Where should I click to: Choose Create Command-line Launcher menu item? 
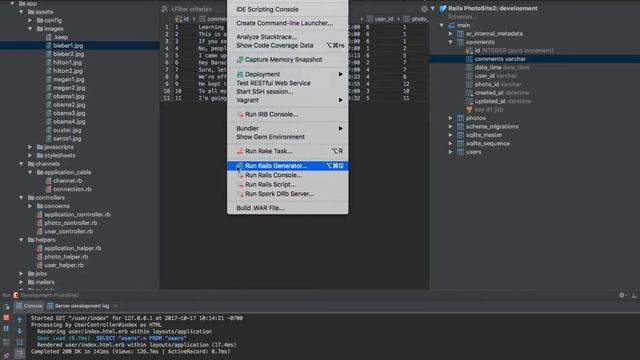287,23
